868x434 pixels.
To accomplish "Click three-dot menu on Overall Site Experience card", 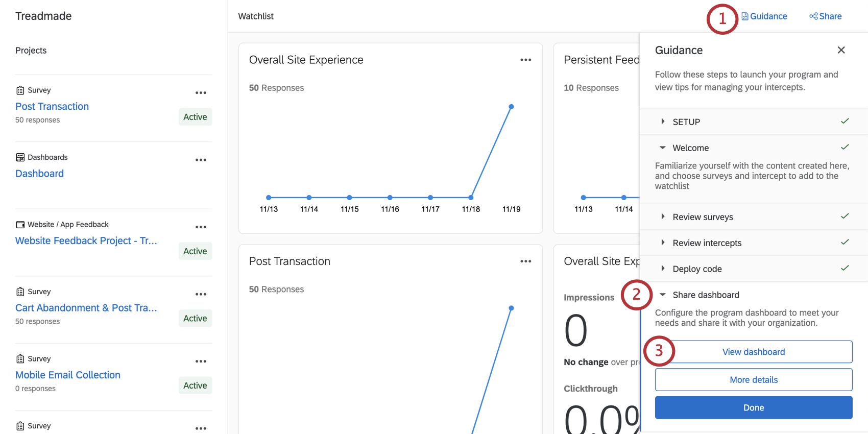I will click(525, 60).
